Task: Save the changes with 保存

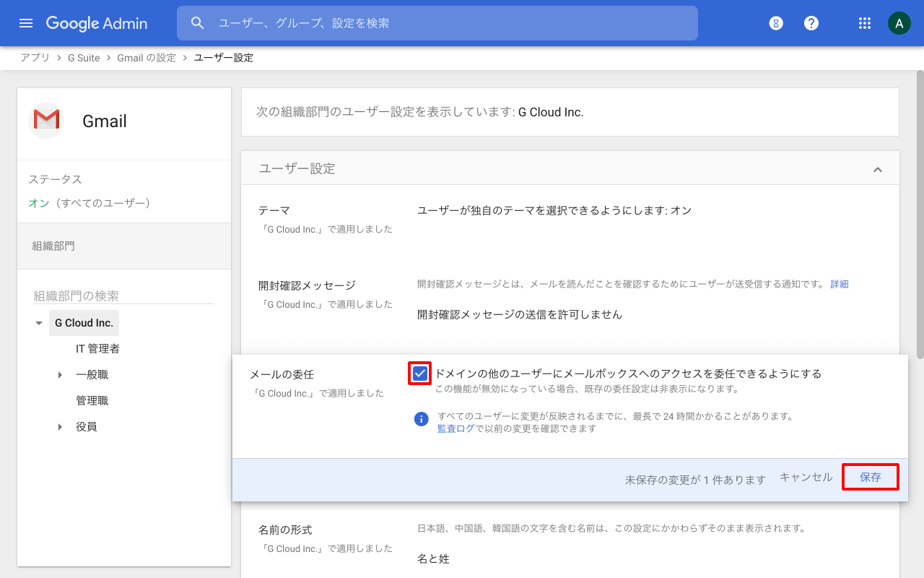Action: (x=871, y=477)
